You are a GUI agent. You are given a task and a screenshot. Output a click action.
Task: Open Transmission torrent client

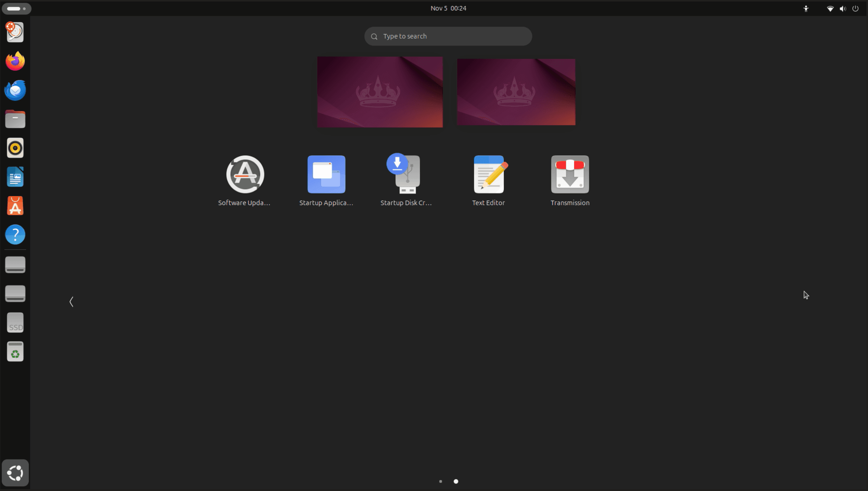570,175
